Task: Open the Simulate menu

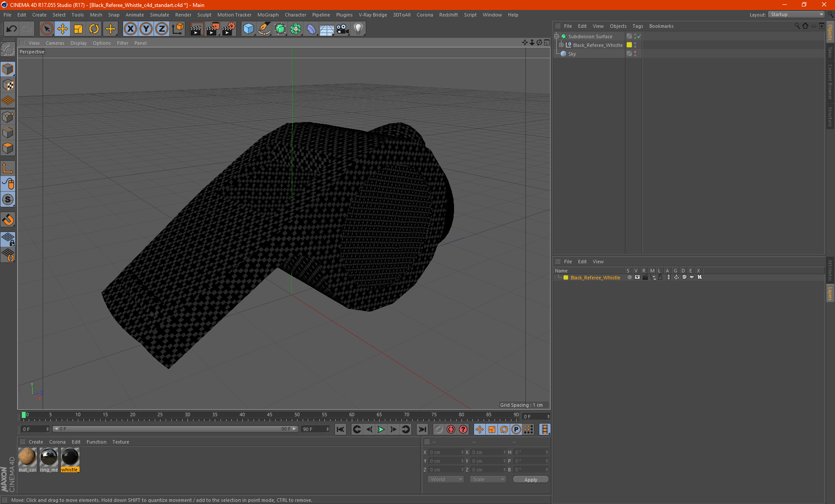Action: tap(160, 15)
